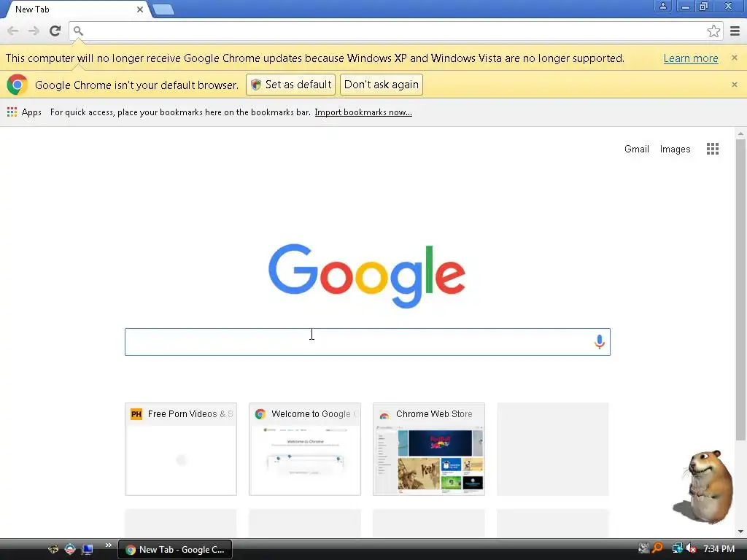Click the show desktop quick launch icon

(x=88, y=550)
